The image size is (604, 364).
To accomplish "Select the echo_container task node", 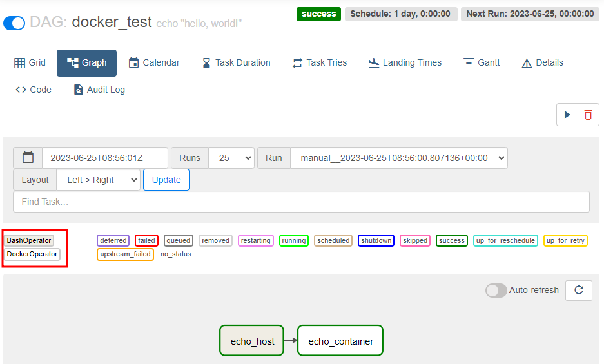I will pos(340,341).
